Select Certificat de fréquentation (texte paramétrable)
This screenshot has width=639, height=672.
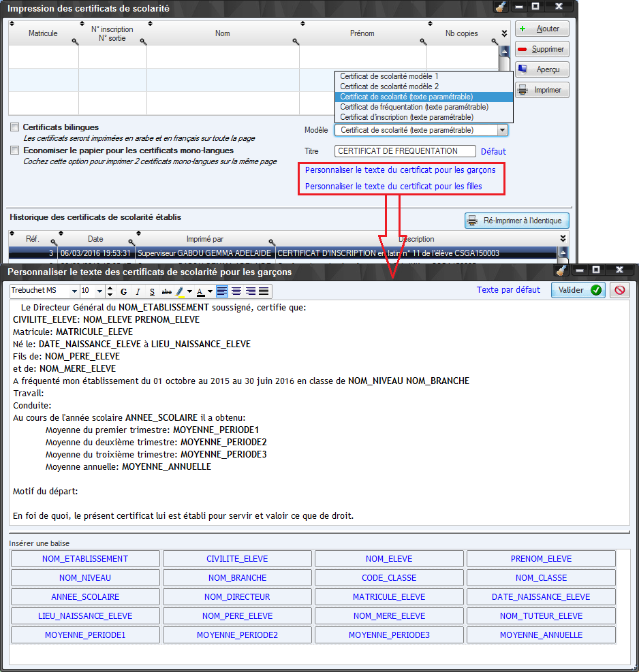(x=414, y=107)
